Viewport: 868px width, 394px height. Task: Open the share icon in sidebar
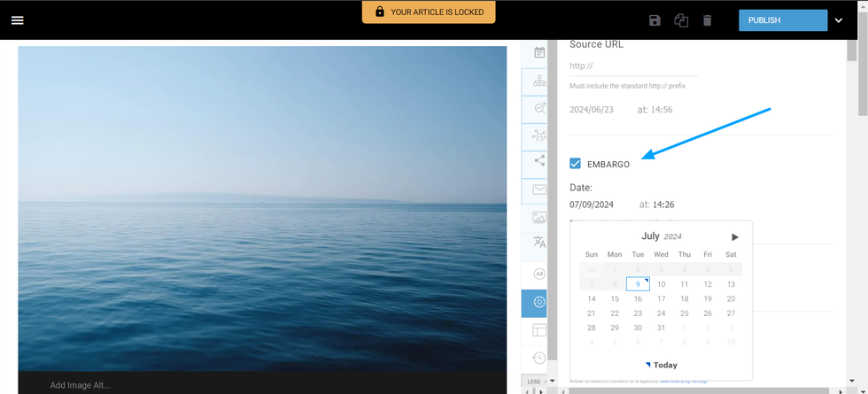539,160
